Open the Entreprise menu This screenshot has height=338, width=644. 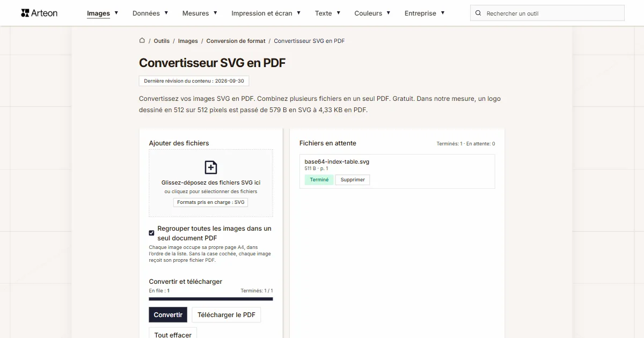(x=420, y=13)
